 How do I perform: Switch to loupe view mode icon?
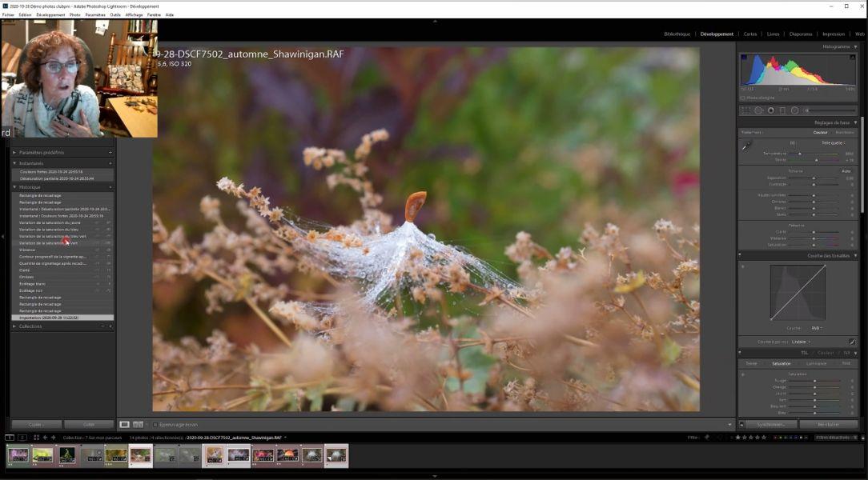[124, 424]
